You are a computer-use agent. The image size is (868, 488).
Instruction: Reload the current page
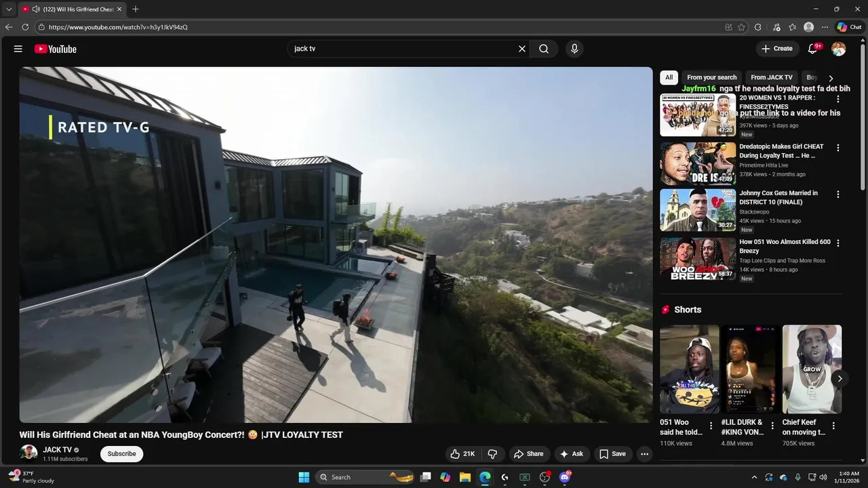coord(25,27)
